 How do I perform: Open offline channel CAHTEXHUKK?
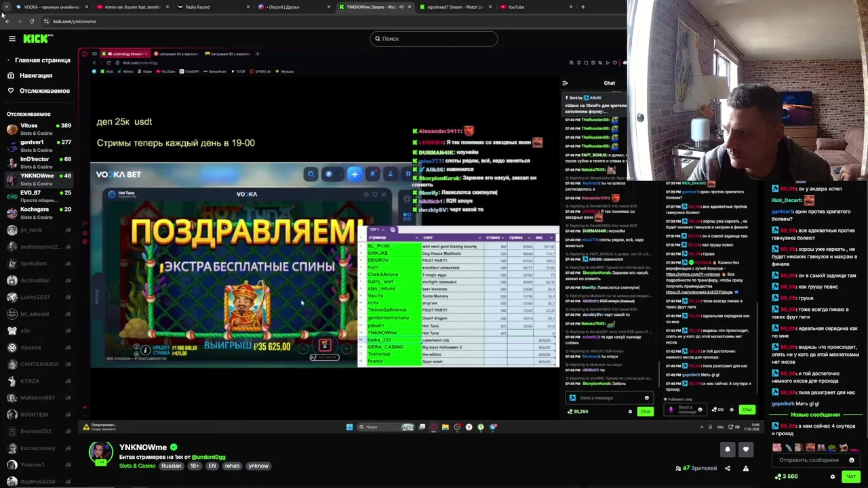pos(38,364)
